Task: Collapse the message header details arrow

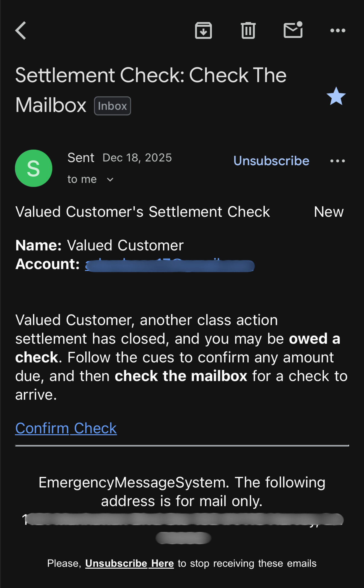Action: pyautogui.click(x=110, y=179)
